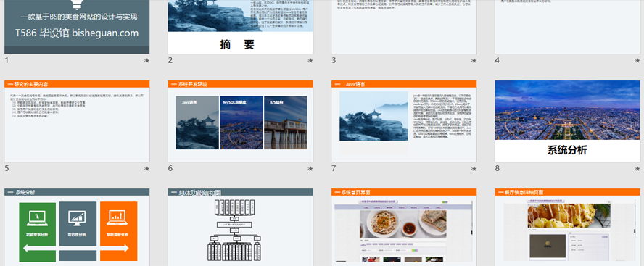Select the 系统首页界面 slide thumbnail
Image resolution: width=644 pixels, height=266 pixels.
point(404,227)
